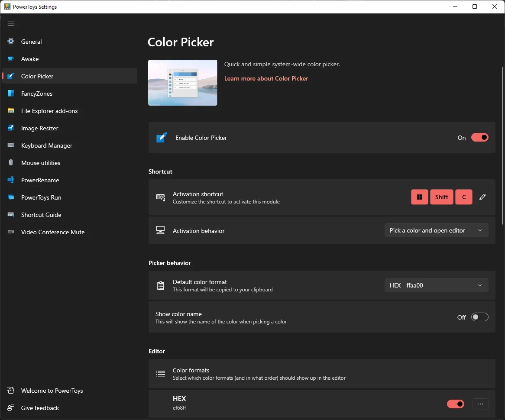This screenshot has width=505, height=420.
Task: Open Learn more about Color Picker link
Action: coord(266,78)
